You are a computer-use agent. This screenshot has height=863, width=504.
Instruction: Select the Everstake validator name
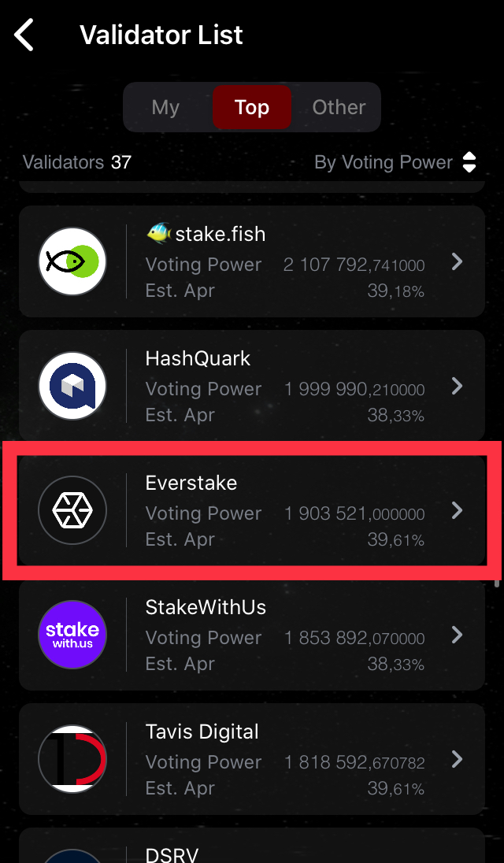tap(191, 483)
